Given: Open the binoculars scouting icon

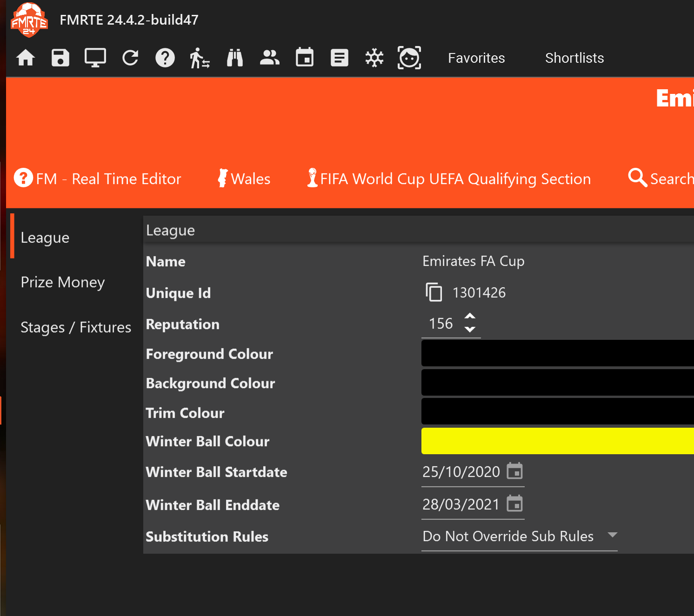Looking at the screenshot, I should (235, 58).
